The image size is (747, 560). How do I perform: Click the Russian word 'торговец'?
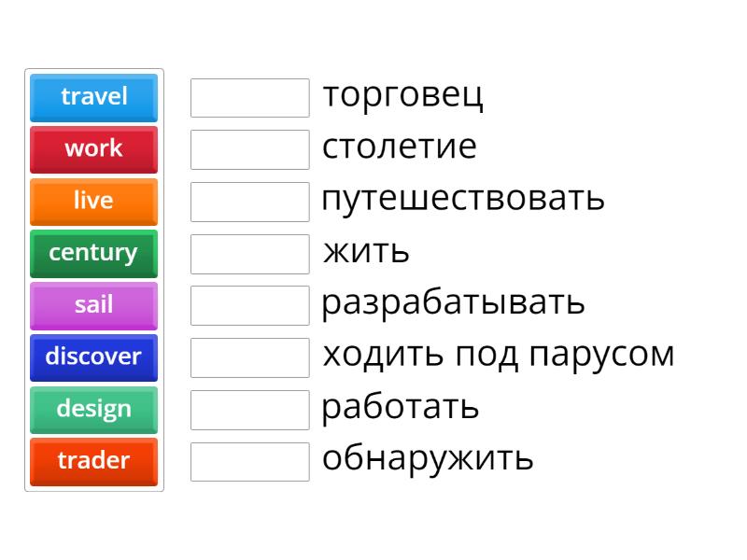[402, 95]
